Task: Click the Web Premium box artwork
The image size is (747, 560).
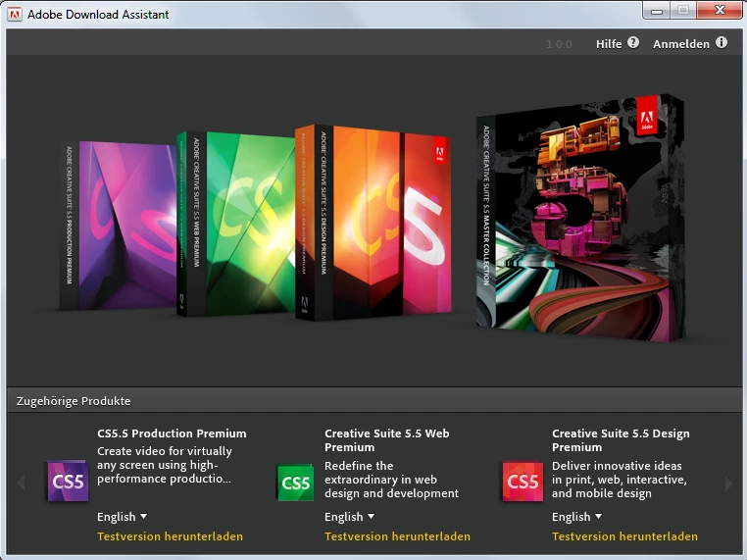Action: pos(235,223)
